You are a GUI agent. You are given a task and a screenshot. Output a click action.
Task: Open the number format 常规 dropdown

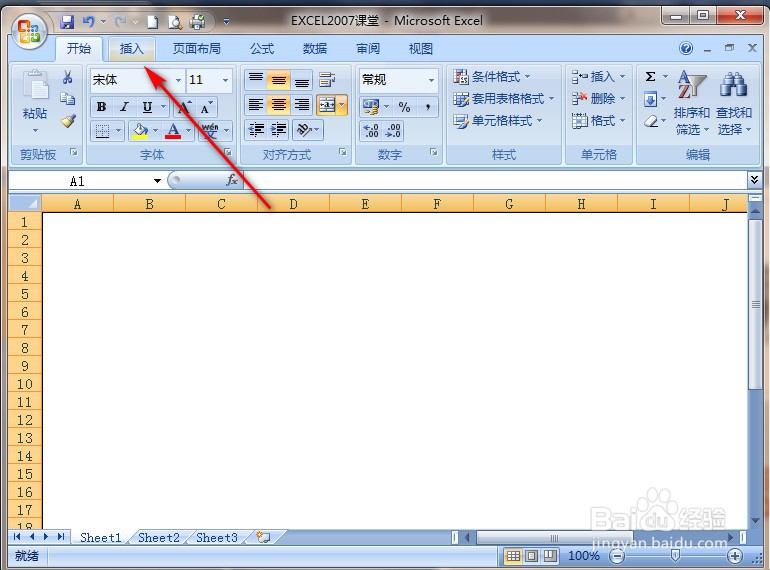[431, 80]
